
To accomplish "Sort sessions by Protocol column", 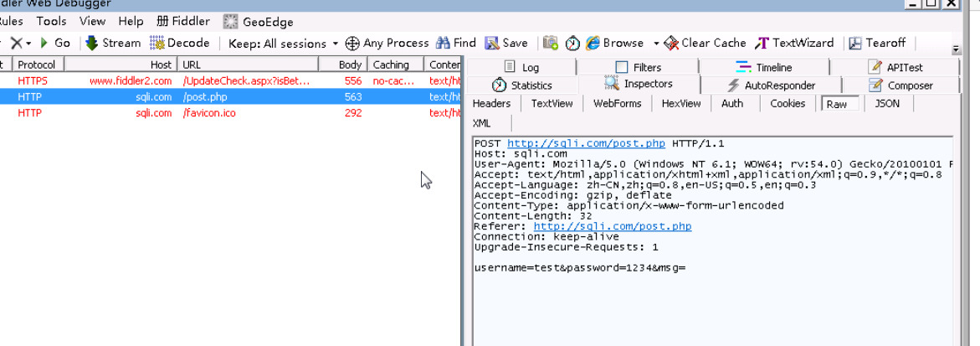I will 37,65.
